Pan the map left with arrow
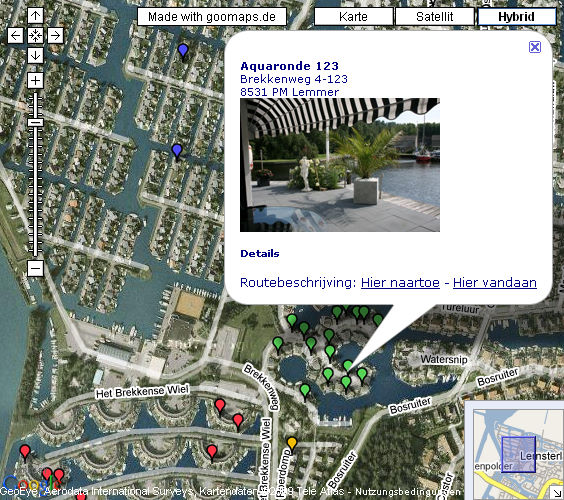Viewport: 564px width, 500px height. (x=15, y=36)
